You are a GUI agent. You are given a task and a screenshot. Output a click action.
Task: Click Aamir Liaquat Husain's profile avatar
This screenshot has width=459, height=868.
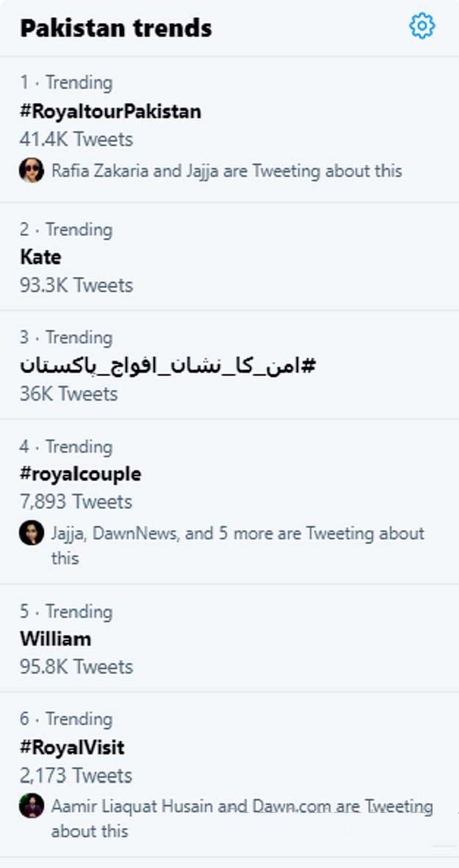coord(32,806)
